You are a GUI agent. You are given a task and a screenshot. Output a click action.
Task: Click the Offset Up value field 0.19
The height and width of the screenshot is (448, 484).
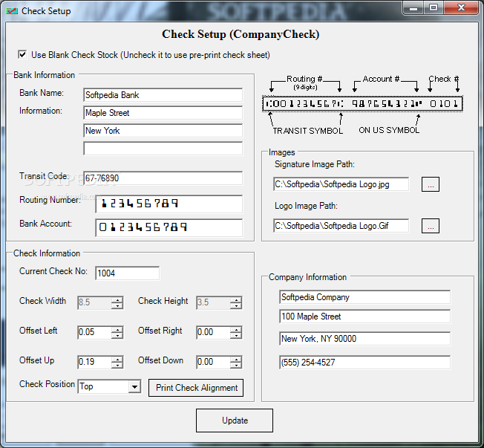point(94,362)
